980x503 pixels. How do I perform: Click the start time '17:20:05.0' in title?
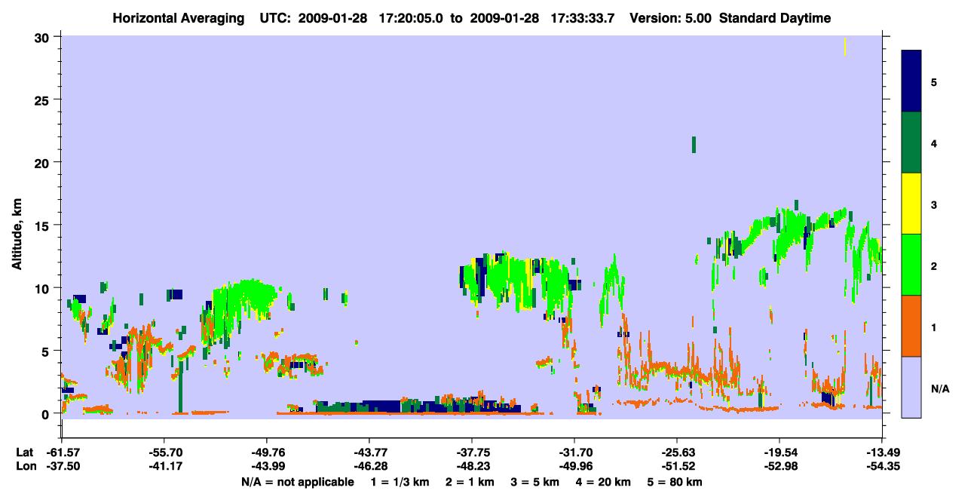412,19
